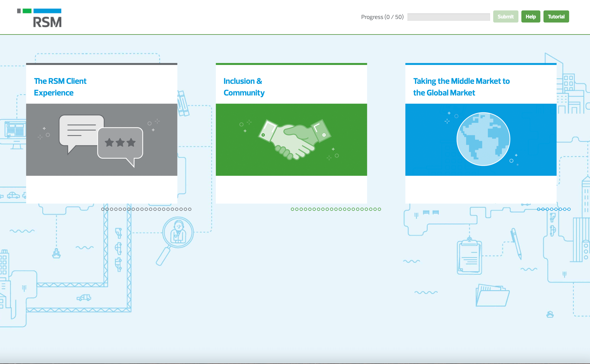Select first gray progress dot
Image resolution: width=590 pixels, height=364 pixels.
pos(103,209)
